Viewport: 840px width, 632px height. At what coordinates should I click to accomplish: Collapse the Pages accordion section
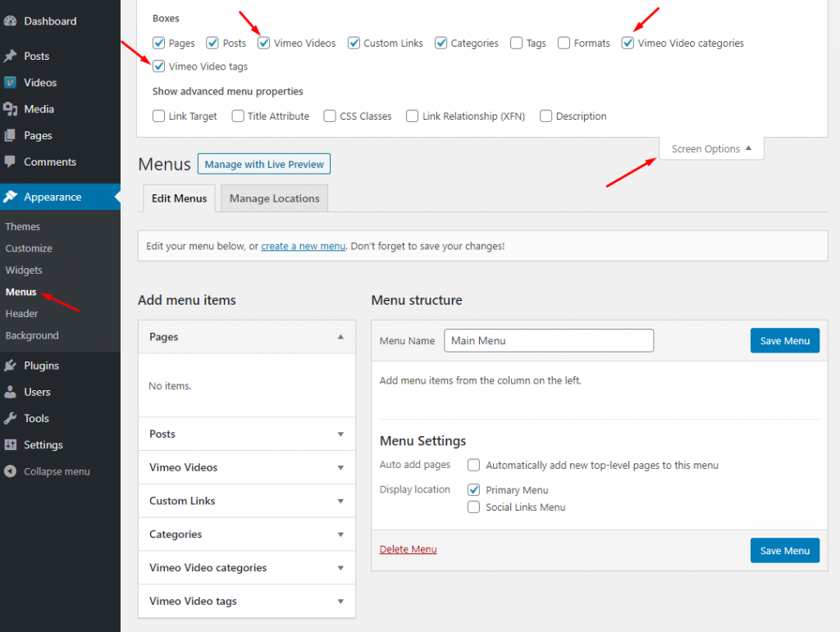tap(247, 337)
